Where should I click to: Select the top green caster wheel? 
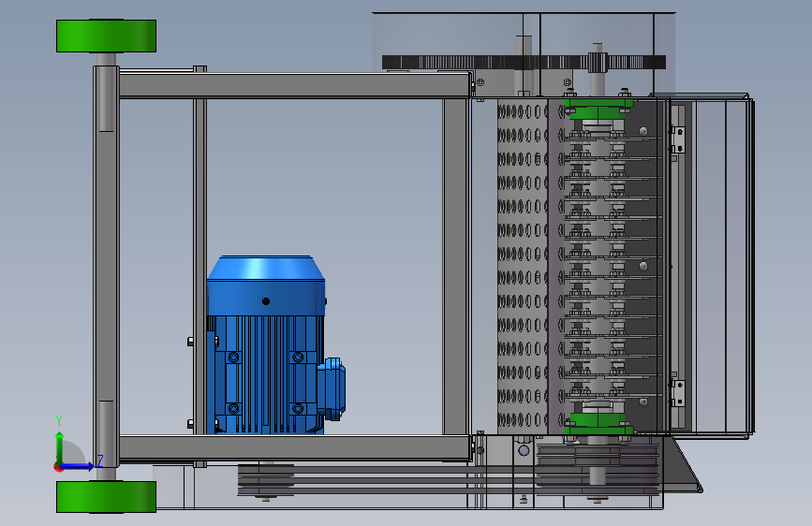point(106,36)
